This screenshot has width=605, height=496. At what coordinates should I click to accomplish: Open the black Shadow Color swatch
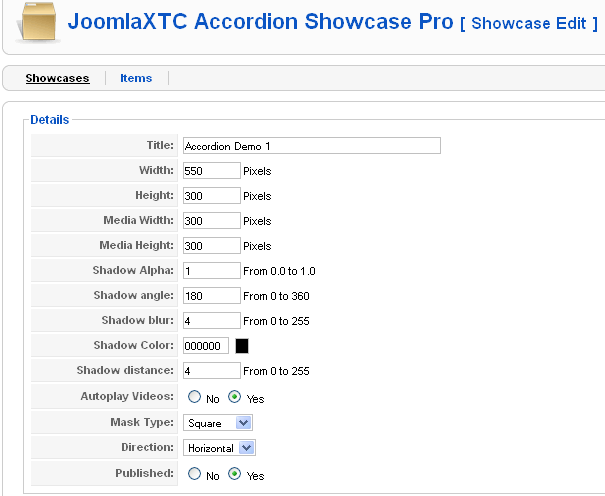(x=242, y=346)
